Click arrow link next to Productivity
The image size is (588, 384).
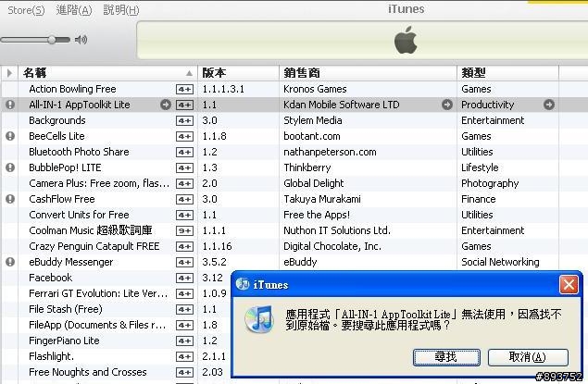(x=548, y=105)
